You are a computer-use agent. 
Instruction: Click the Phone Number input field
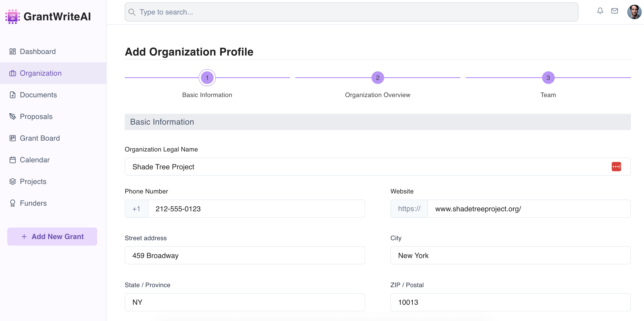tap(256, 209)
